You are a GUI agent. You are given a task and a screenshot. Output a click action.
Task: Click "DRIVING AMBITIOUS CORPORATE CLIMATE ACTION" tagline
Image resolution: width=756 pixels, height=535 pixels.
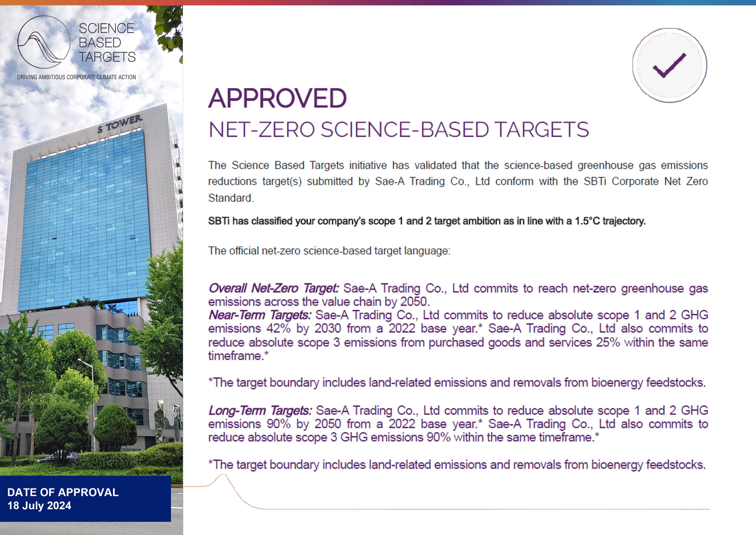click(77, 77)
